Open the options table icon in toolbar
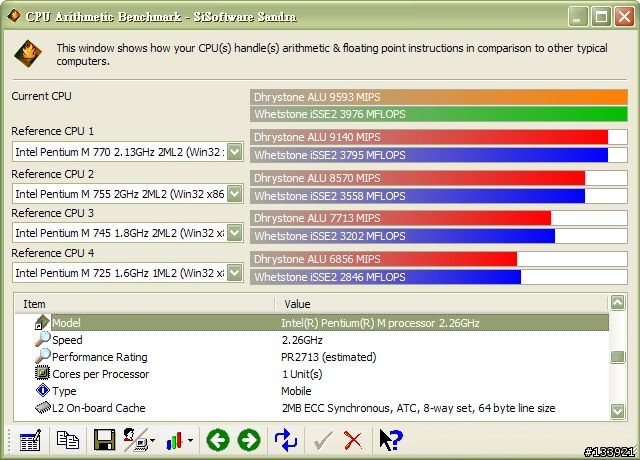The width and height of the screenshot is (640, 460). (31, 440)
